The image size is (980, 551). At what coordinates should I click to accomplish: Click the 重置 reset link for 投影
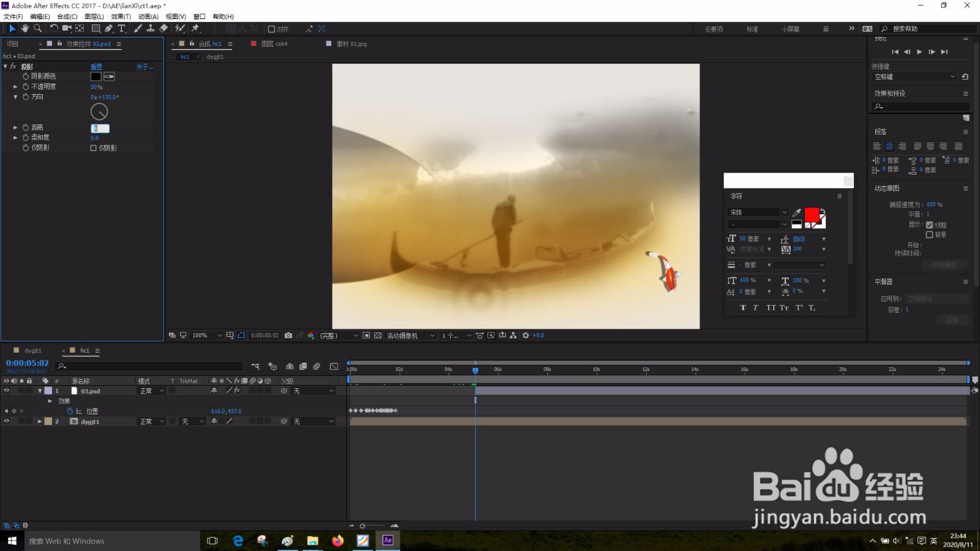click(x=97, y=67)
